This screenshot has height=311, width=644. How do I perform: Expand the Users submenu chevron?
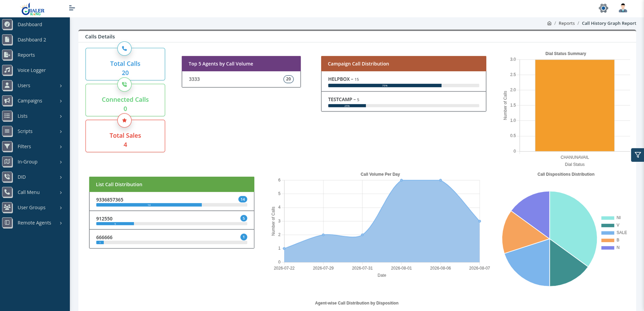click(61, 86)
